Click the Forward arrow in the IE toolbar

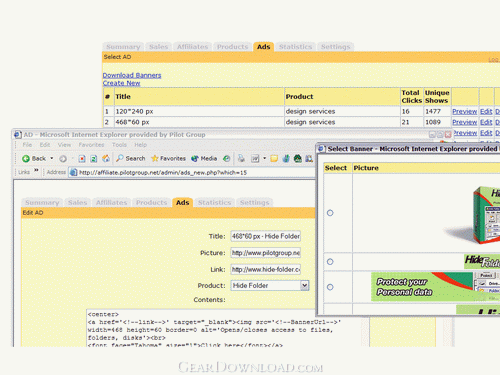pos(63,159)
